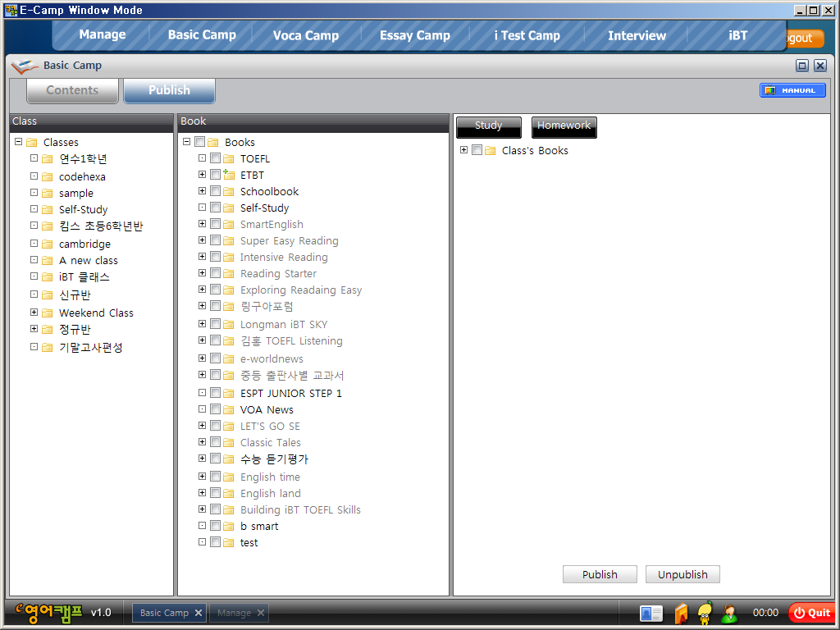Expand the Schoolbook folder node

click(202, 191)
